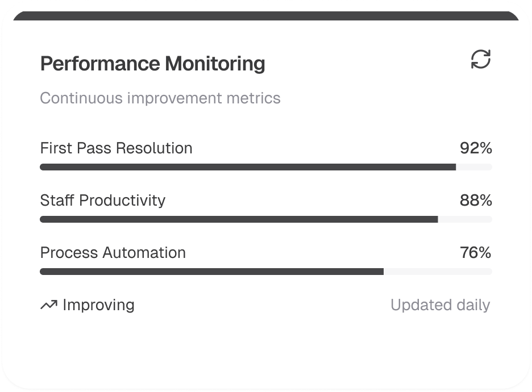Click the Improving status text

click(98, 305)
